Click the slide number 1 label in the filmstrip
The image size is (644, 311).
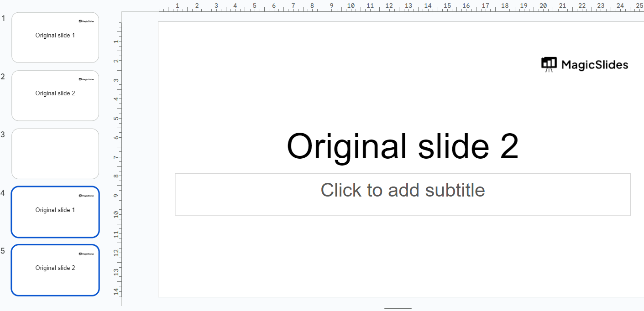click(x=3, y=18)
